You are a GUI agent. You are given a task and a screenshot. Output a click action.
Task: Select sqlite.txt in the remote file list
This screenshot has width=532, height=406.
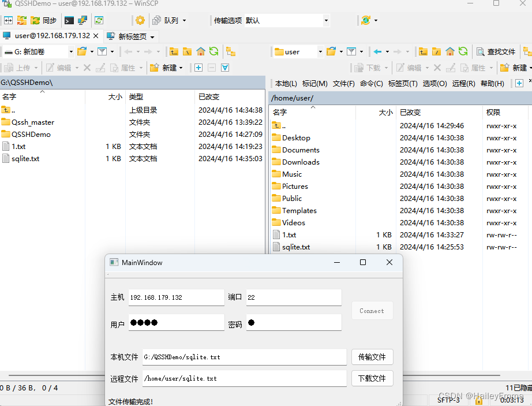point(297,247)
